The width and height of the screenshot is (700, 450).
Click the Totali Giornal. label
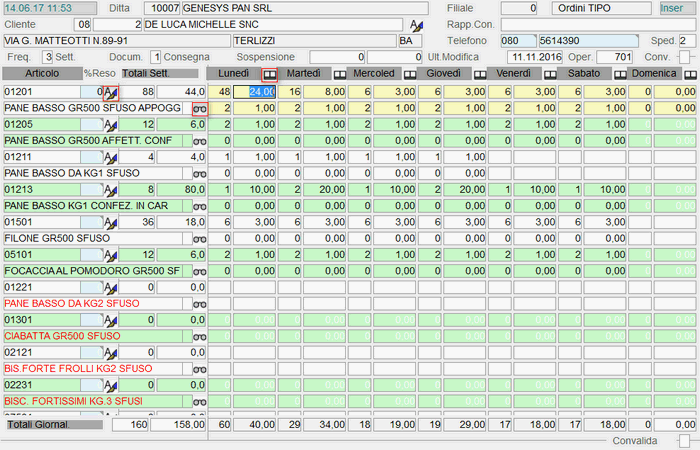[x=53, y=425]
